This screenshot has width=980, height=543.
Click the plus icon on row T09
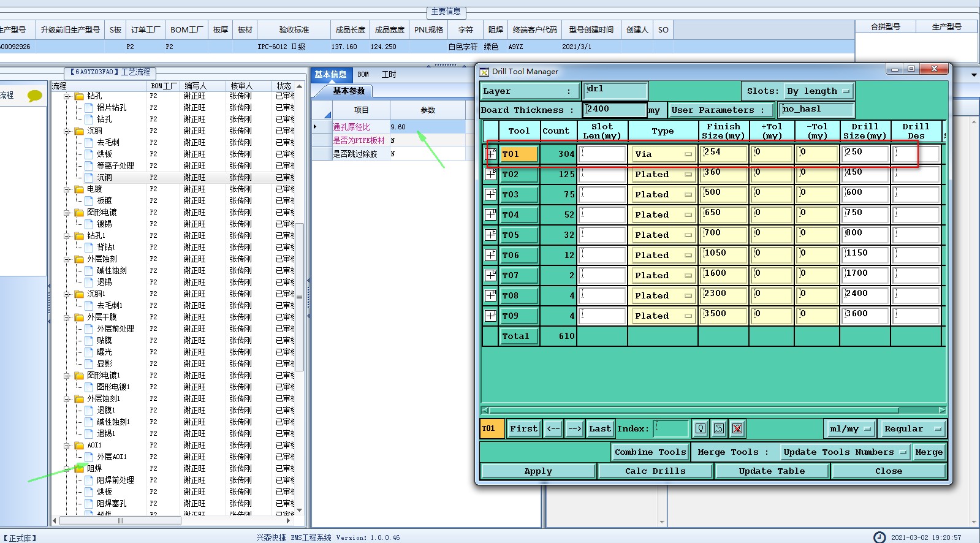[491, 316]
